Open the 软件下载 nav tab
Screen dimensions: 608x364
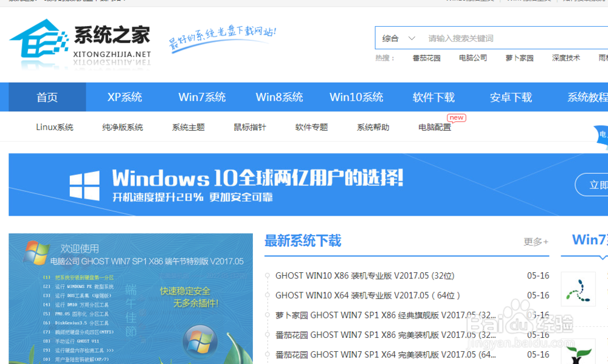click(434, 97)
